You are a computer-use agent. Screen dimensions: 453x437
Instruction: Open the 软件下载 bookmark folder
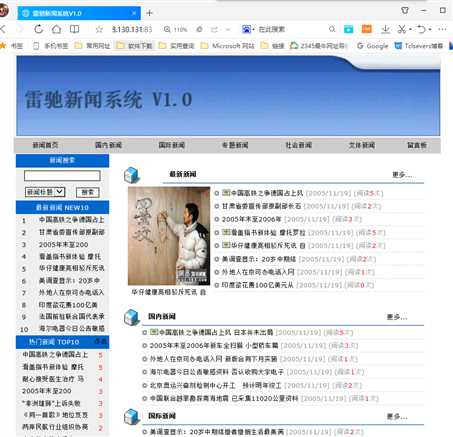click(134, 46)
